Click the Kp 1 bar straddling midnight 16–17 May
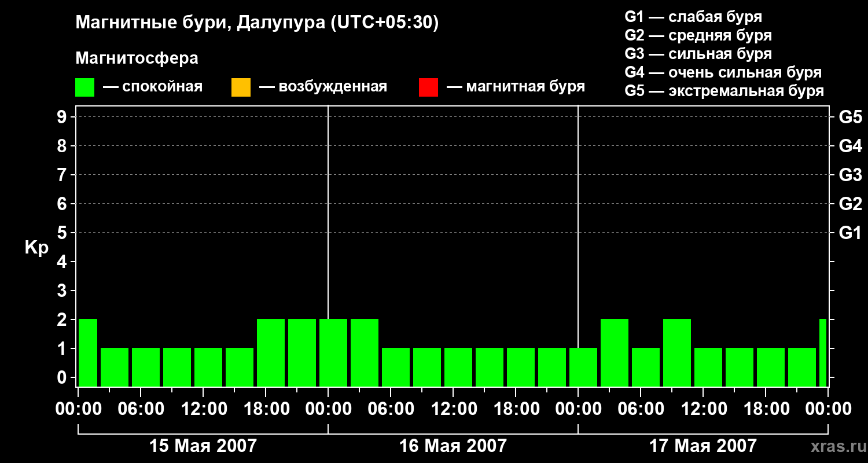The image size is (868, 463). [583, 367]
